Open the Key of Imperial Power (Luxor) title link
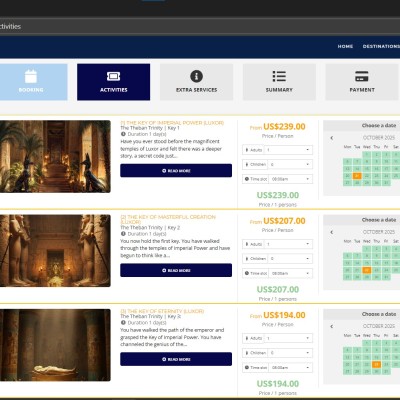 [x=172, y=123]
